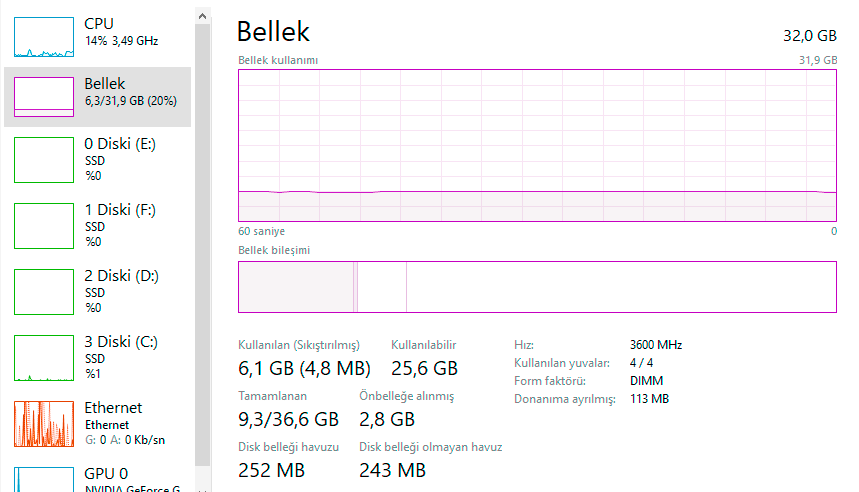Viewport: 859px width, 492px height.
Task: Click the Tamamlanan 9,3/36,6 GB value
Action: tap(288, 418)
